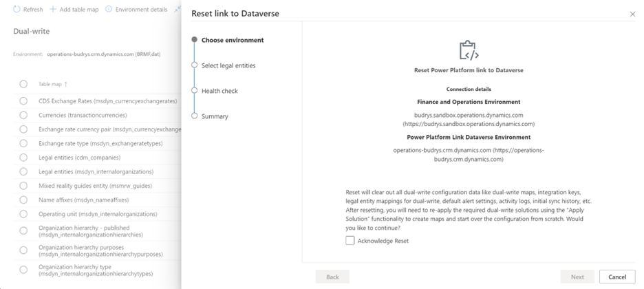
Task: Click the budrys.sandbox.operations.dynamics.com URL text
Action: point(469,120)
